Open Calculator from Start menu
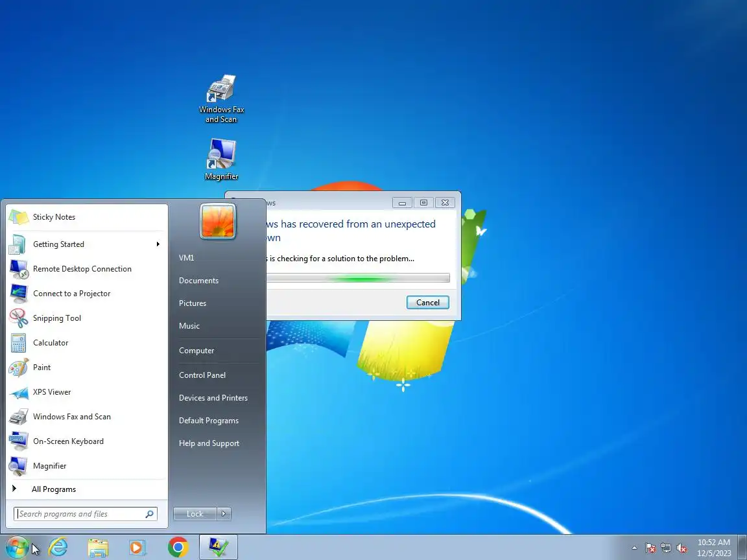This screenshot has height=560, width=747. (x=87, y=343)
